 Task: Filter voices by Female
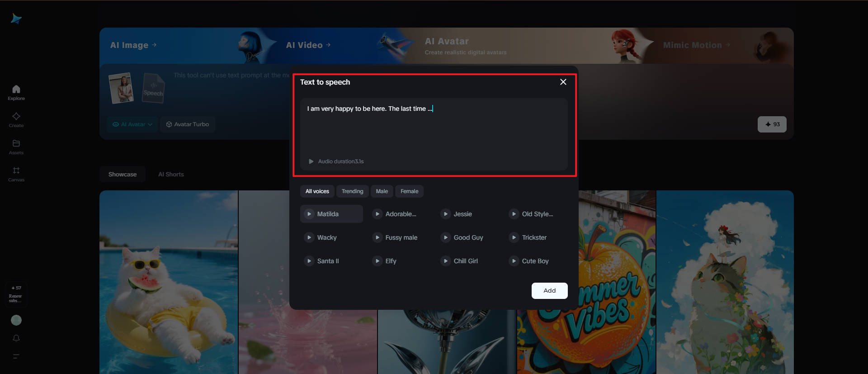pos(410,191)
